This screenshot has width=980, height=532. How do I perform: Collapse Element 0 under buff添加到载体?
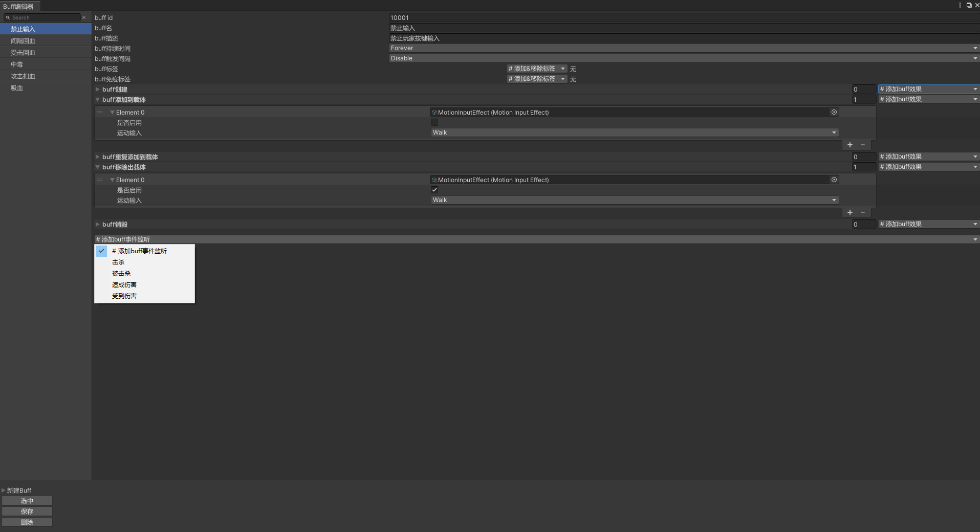(x=112, y=112)
